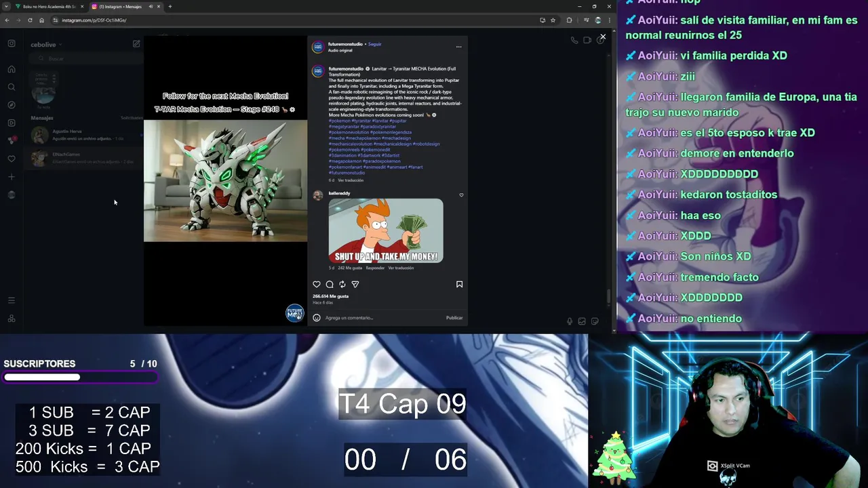This screenshot has width=868, height=488.
Task: Open the Instagram sidebar search magnifier
Action: click(12, 87)
